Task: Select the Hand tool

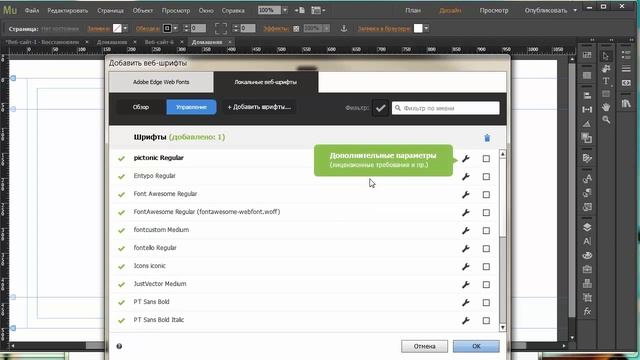Action: click(606, 107)
